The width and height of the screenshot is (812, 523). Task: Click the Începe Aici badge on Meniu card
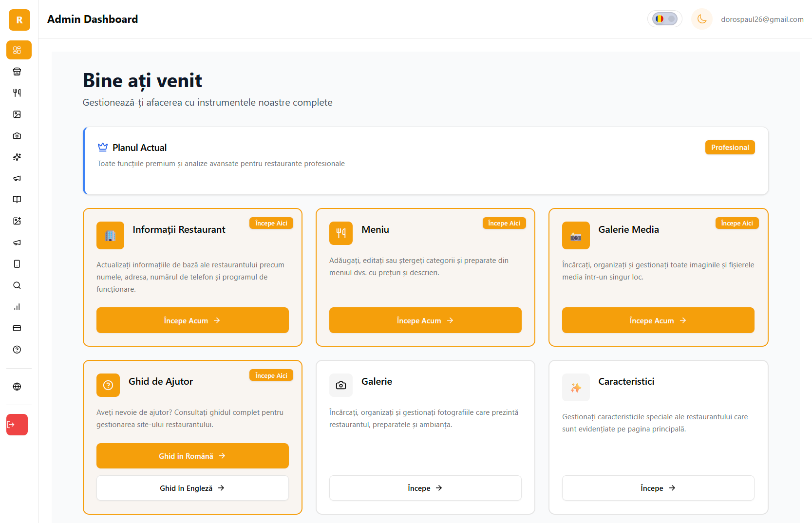click(x=504, y=223)
